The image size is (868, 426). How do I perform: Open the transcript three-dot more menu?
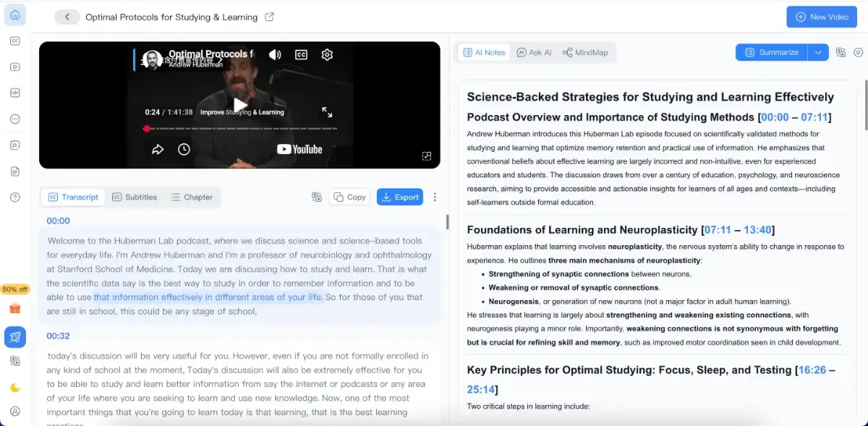(435, 197)
